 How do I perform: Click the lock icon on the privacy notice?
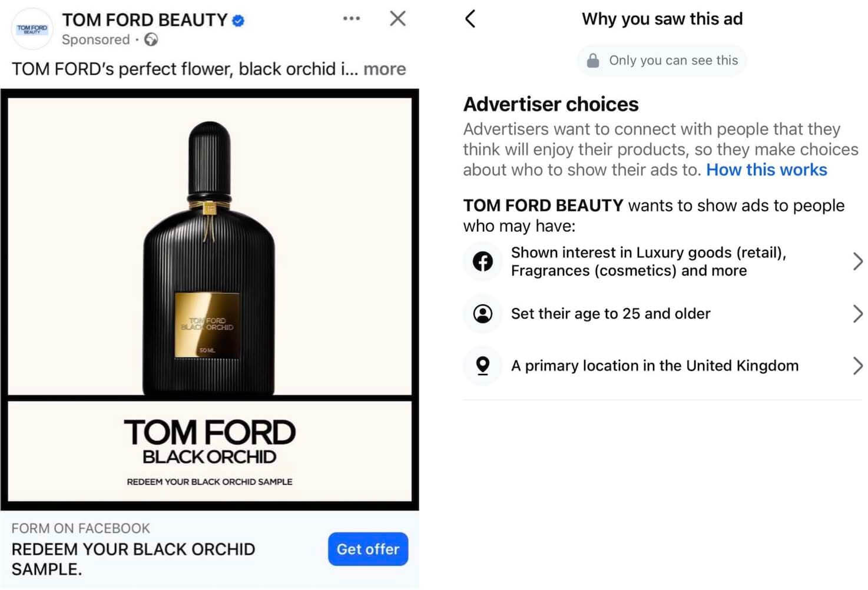(594, 60)
